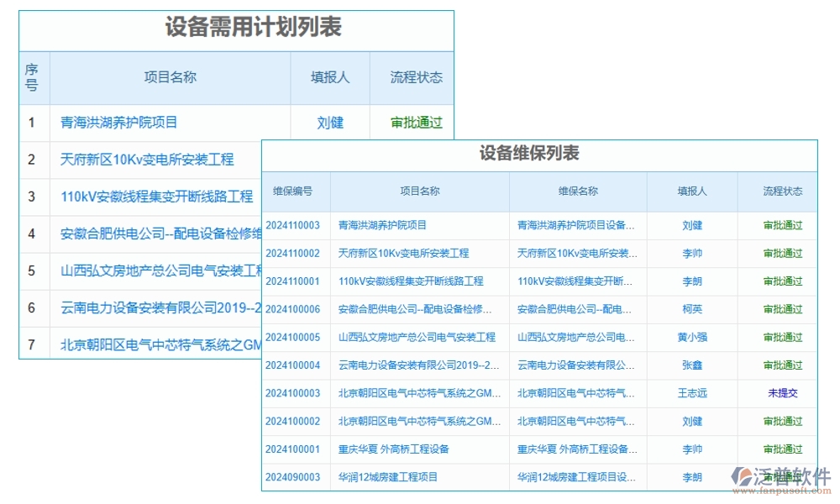Click 审批通过 on 黄小强's record
Screen dimensions: 840x504
click(x=783, y=337)
